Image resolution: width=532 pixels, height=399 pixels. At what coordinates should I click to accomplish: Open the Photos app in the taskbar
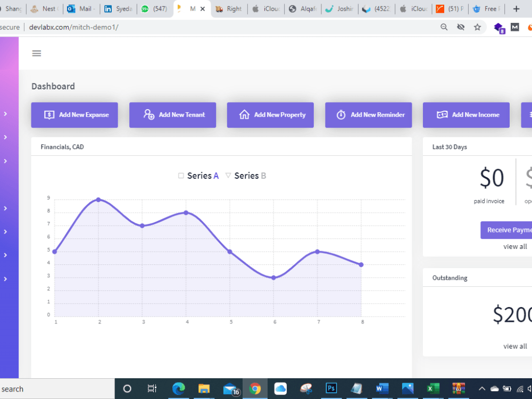click(x=408, y=388)
